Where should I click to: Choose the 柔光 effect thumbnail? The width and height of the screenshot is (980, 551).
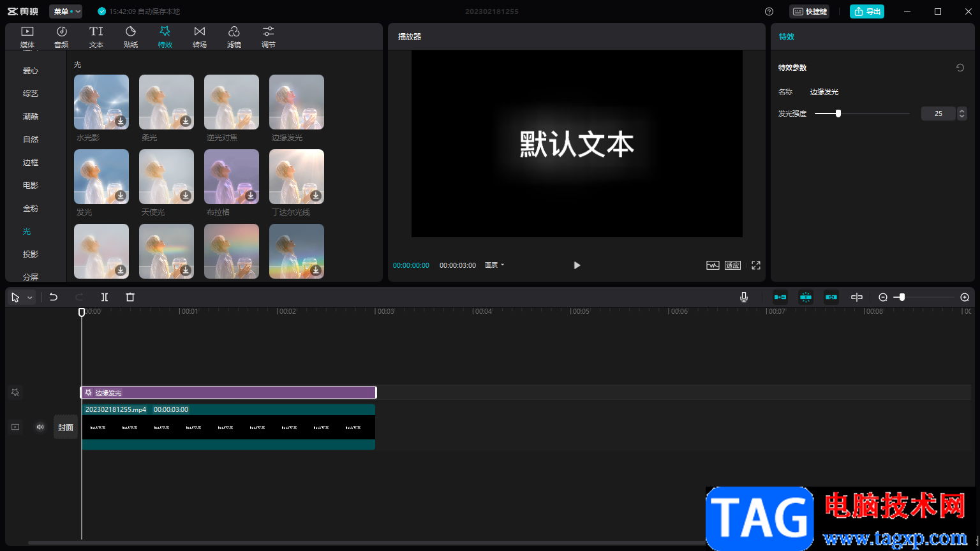tap(167, 102)
